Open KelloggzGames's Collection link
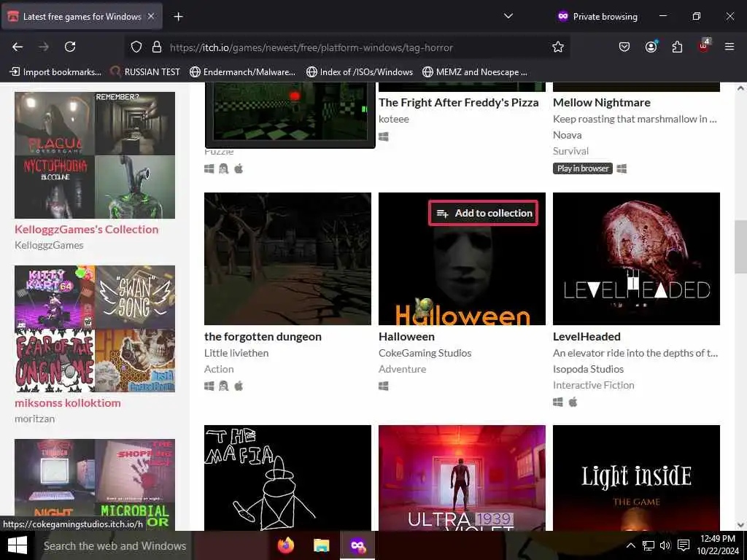This screenshot has height=560, width=747. click(86, 229)
